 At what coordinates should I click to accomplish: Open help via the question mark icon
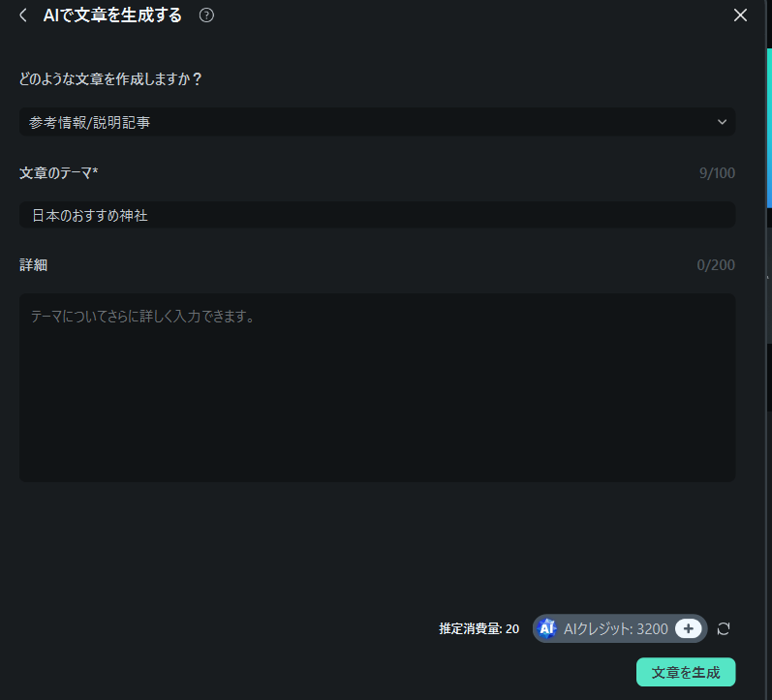click(206, 15)
